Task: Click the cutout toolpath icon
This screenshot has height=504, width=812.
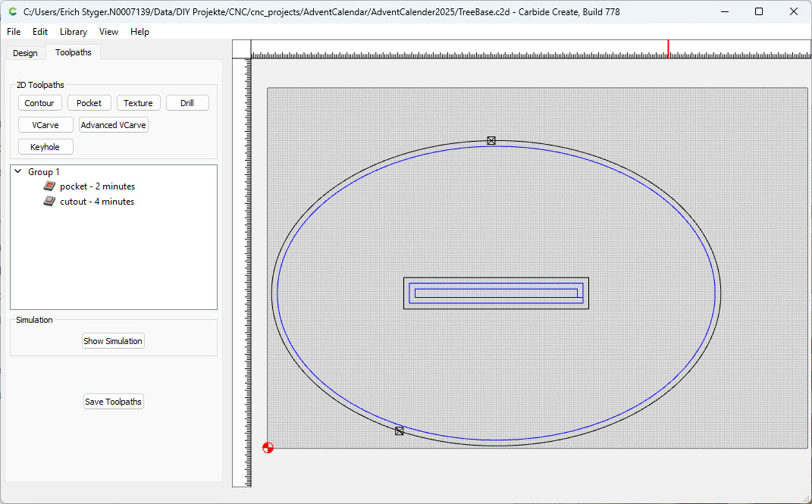Action: tap(49, 202)
